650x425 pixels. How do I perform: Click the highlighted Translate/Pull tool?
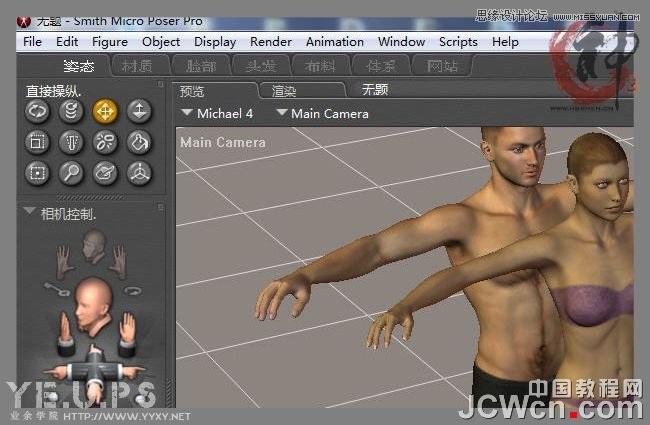pos(105,111)
